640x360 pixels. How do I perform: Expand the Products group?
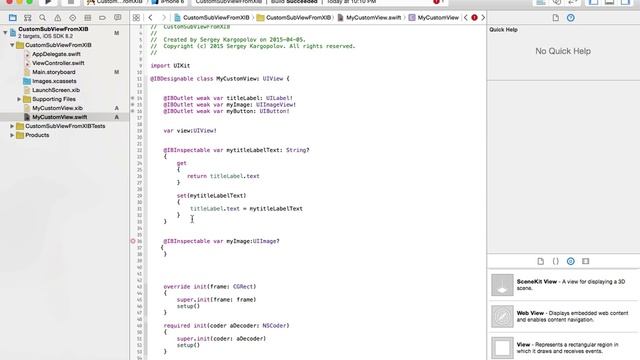(x=12, y=135)
